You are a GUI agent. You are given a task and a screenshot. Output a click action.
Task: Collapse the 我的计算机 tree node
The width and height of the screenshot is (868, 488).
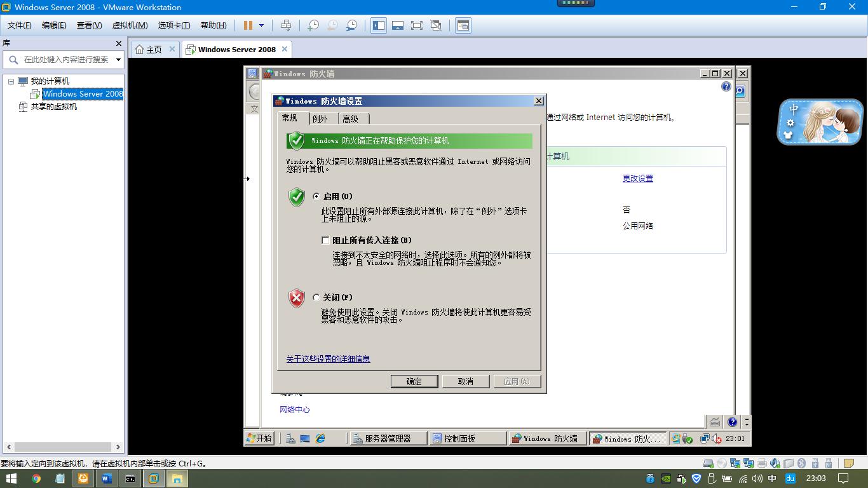coord(11,81)
